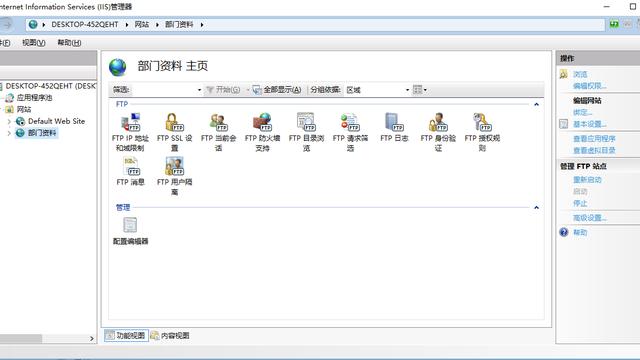The height and width of the screenshot is (360, 640).
Task: Open the 帮助(H) menu
Action: 69,42
